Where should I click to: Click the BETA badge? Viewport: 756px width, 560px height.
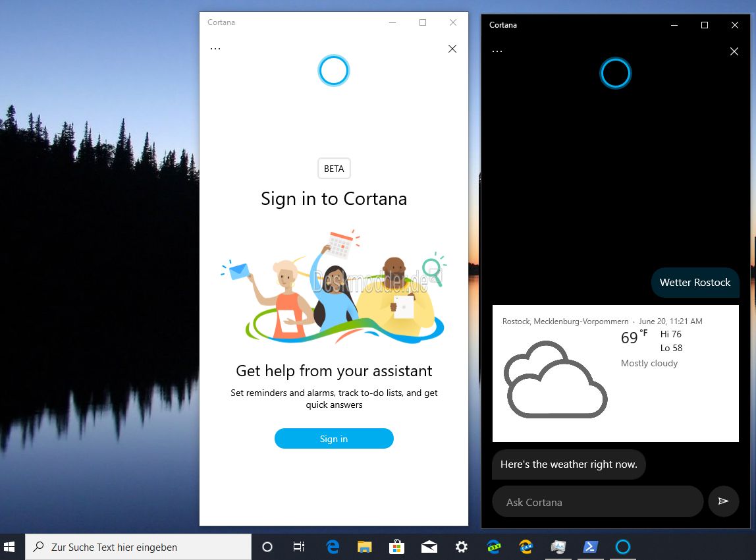(334, 169)
